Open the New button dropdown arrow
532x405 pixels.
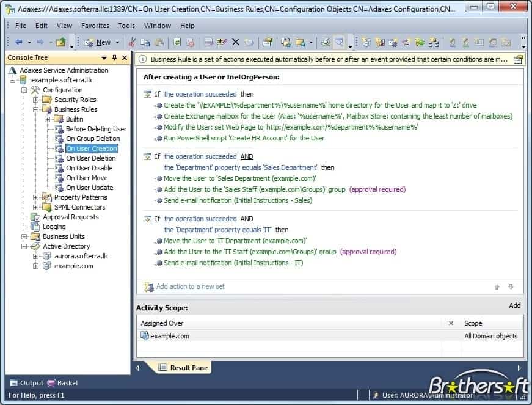pos(117,42)
